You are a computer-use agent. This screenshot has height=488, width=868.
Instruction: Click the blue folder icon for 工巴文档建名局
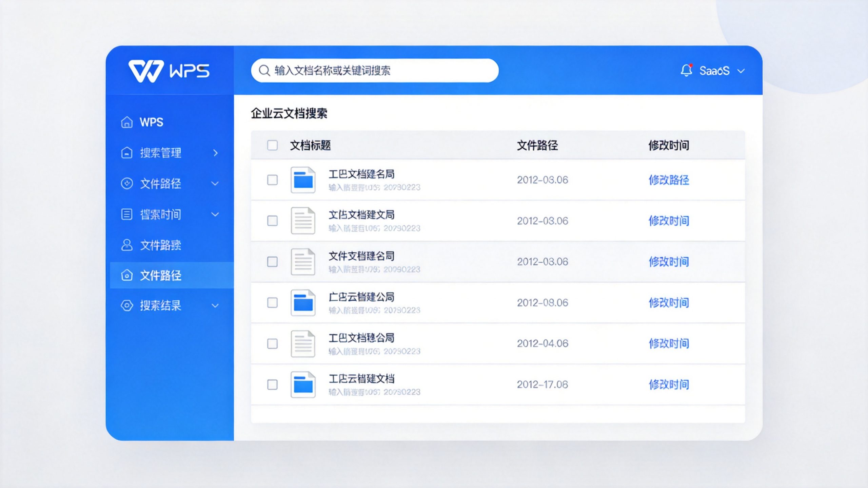[303, 180]
